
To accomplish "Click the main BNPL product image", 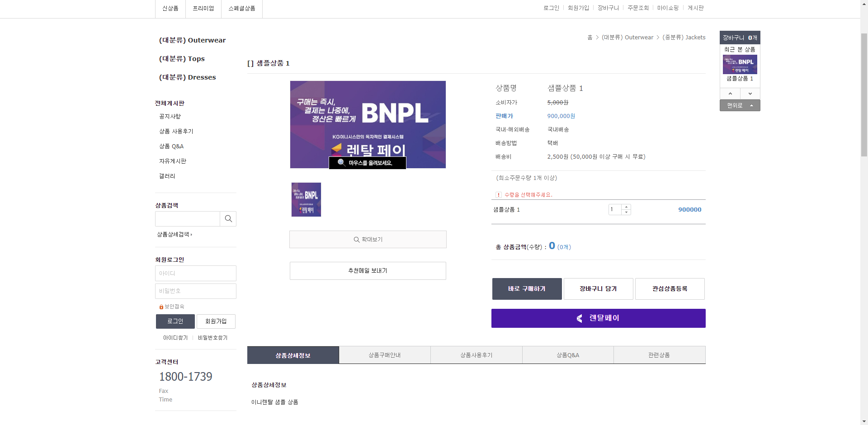I will tap(368, 124).
